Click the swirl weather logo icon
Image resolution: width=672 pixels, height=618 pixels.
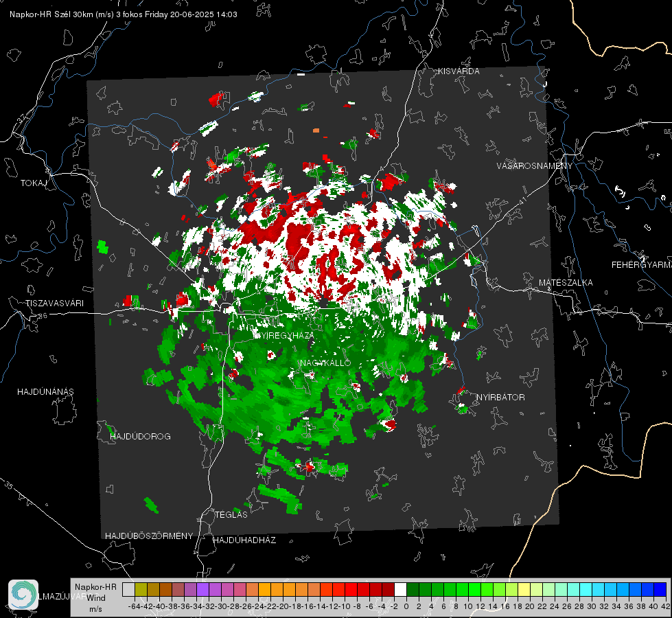[23, 595]
